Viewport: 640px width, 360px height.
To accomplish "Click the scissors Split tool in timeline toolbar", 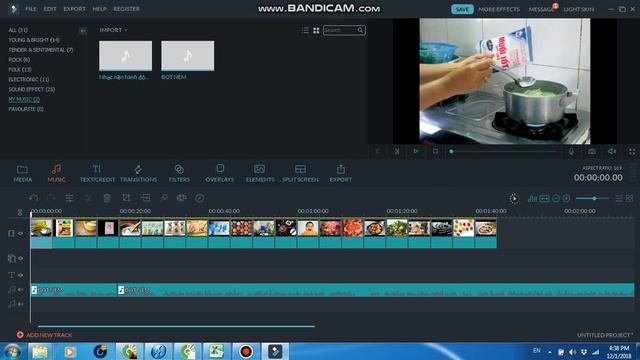I will click(x=88, y=198).
